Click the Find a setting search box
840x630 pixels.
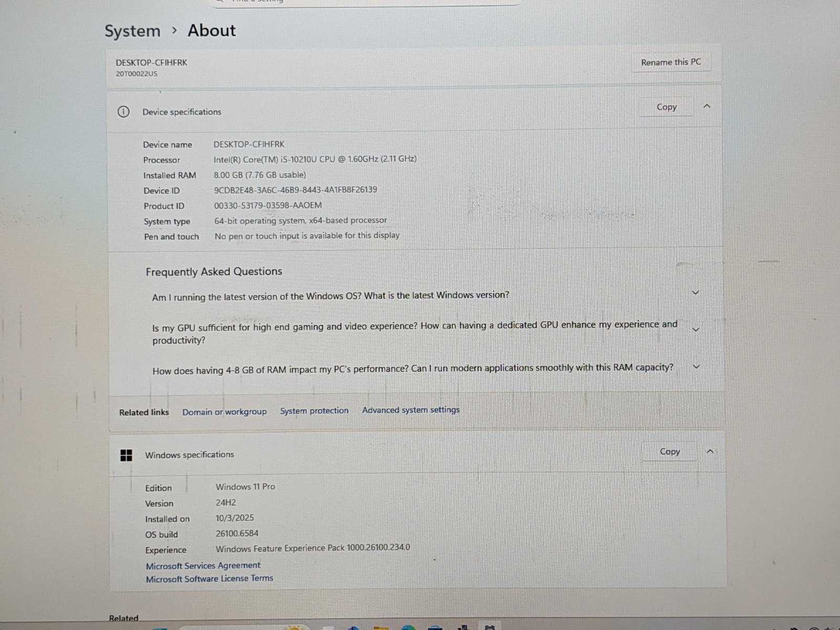[365, 2]
